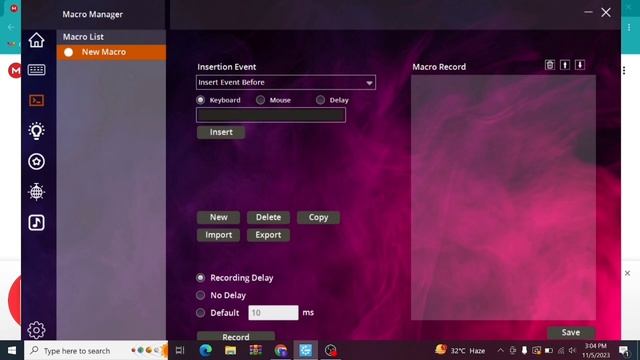This screenshot has width=640, height=360.
Task: Open the keyboard settings icon in the sidebar
Action: click(x=36, y=70)
